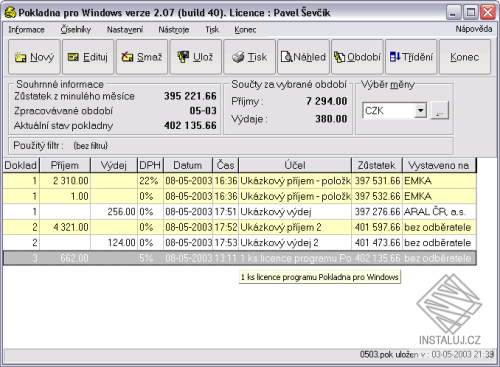Click the Datum column header
500x367 pixels.
tap(188, 165)
